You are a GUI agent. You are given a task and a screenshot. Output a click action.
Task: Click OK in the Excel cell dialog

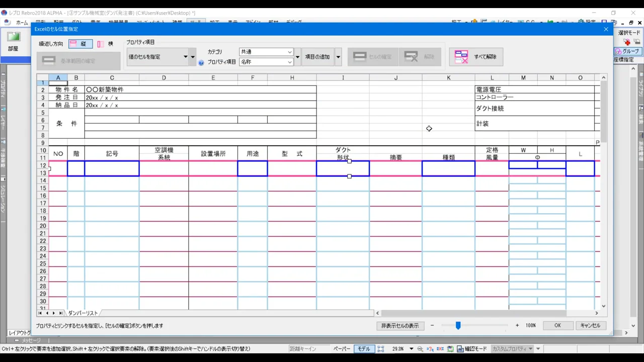[x=557, y=326]
